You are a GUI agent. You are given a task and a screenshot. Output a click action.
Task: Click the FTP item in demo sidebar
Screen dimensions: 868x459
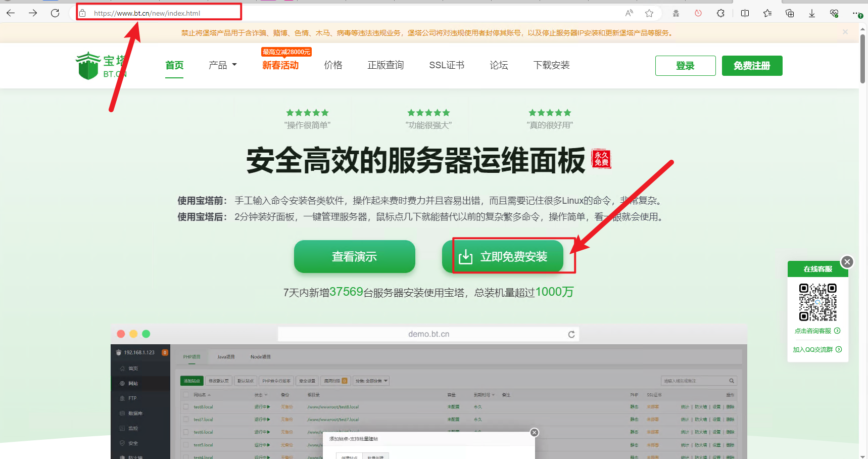click(132, 398)
